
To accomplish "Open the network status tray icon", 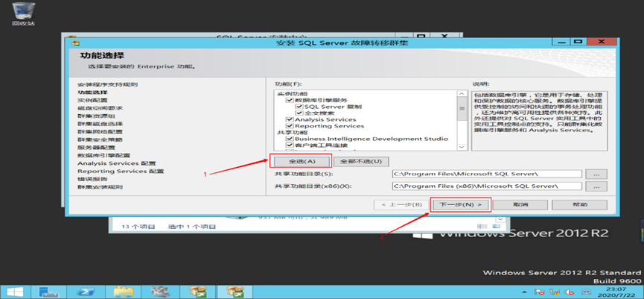I will [555, 292].
